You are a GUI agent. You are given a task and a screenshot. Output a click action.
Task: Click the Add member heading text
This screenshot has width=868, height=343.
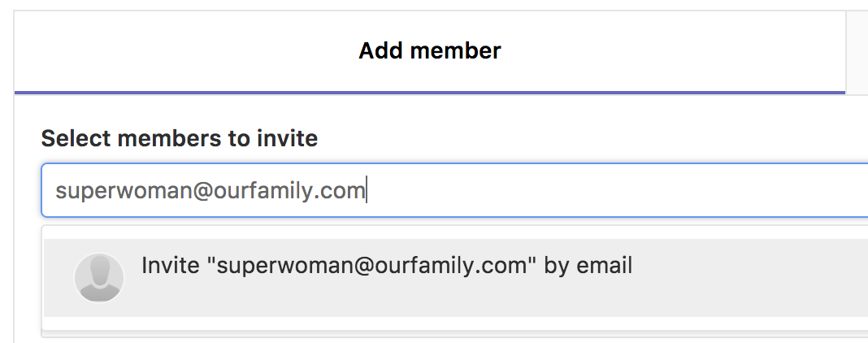[430, 51]
